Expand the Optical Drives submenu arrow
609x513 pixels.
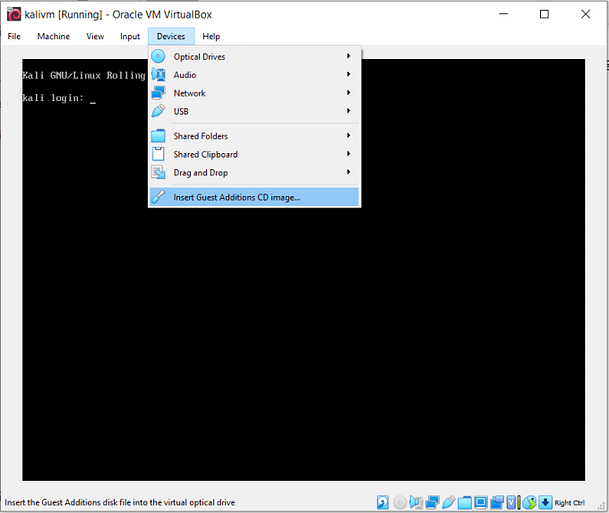coord(348,56)
